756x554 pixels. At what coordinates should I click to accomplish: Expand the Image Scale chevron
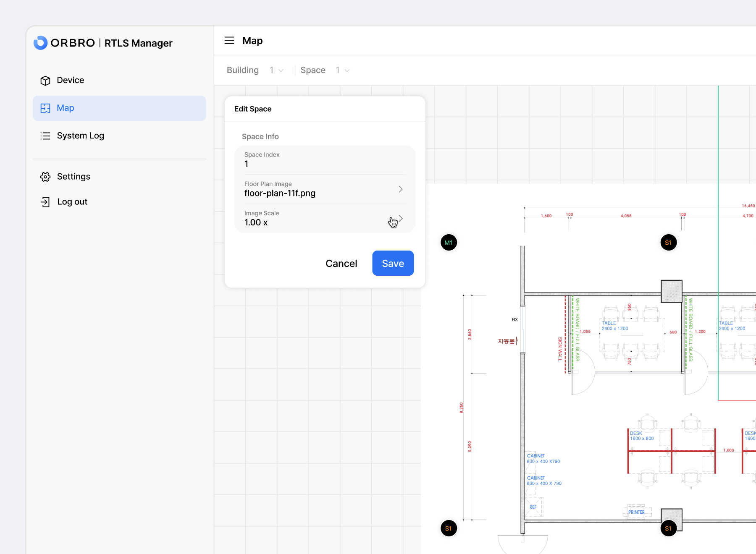click(401, 218)
